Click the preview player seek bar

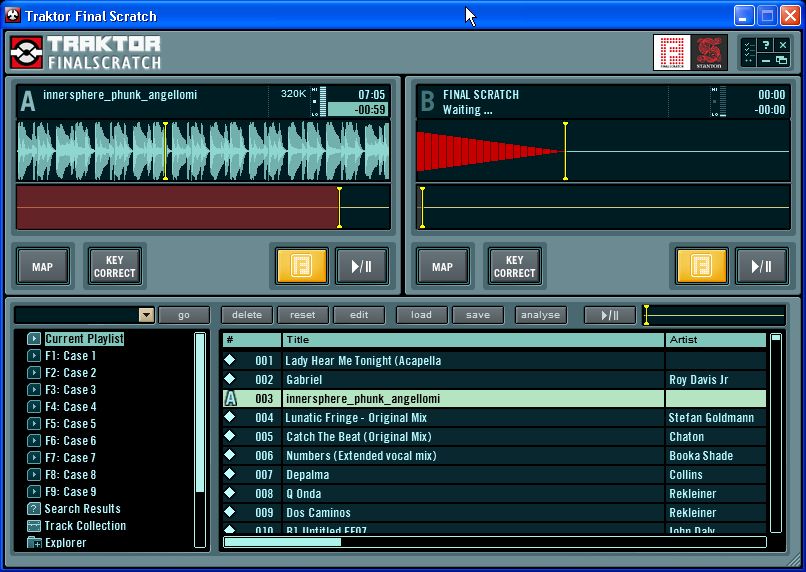[714, 315]
